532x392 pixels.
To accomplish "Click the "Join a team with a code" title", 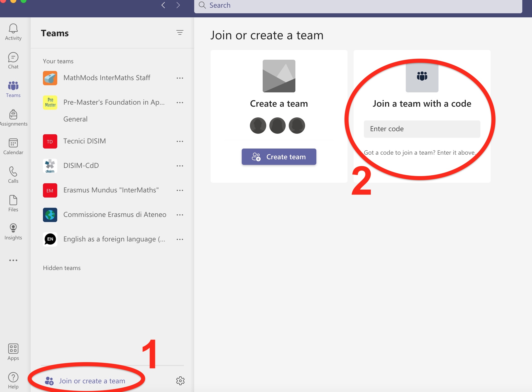I will pyautogui.click(x=422, y=104).
